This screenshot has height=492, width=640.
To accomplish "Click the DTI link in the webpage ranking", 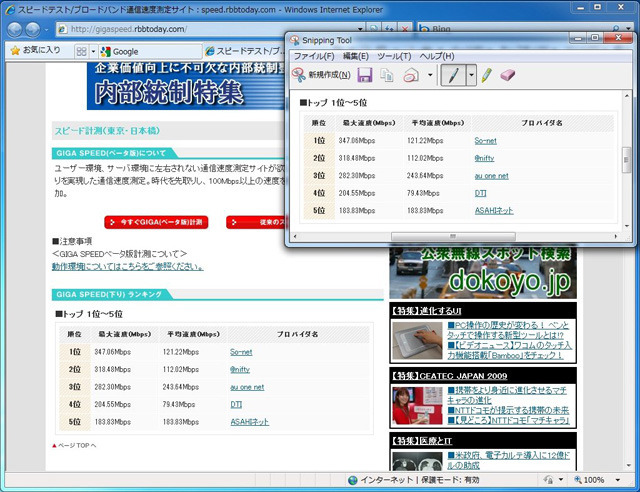I will click(236, 404).
